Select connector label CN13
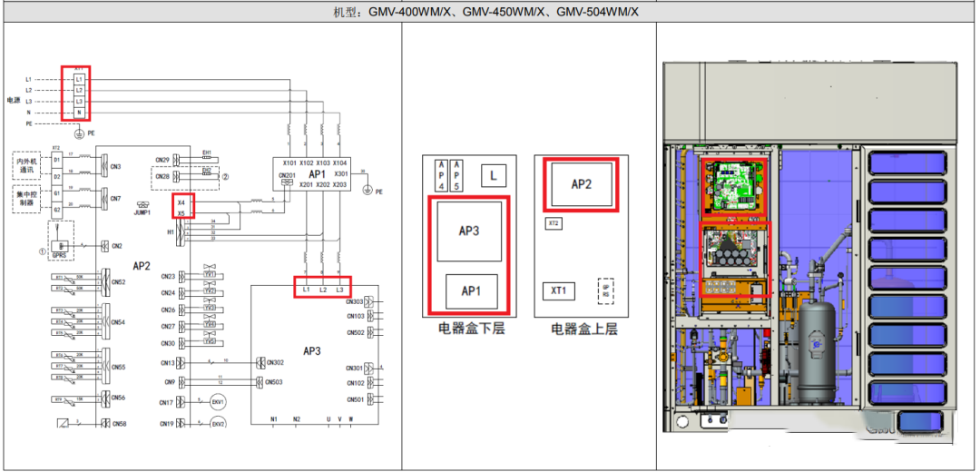Screen dimensions: 980x472 tap(168, 362)
